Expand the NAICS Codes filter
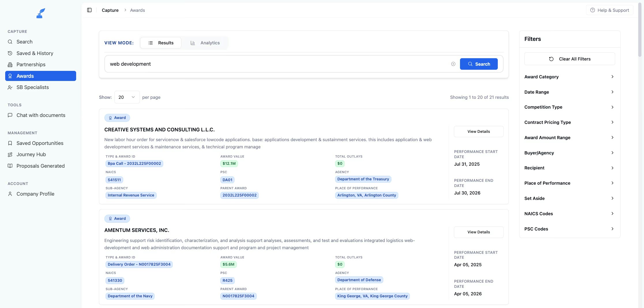 pos(569,213)
